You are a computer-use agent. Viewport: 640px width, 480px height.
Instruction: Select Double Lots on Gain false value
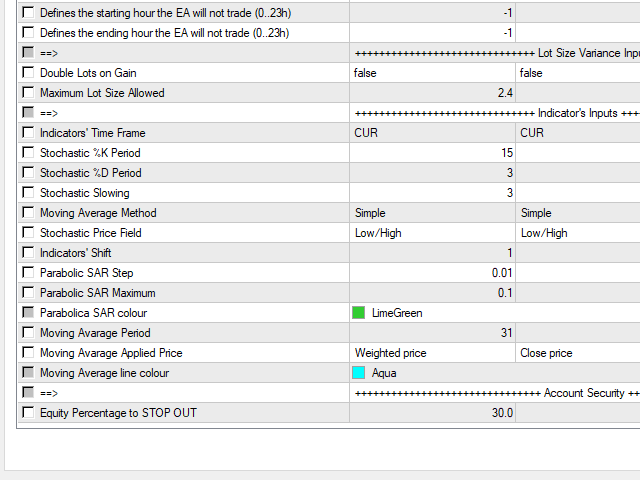coord(432,73)
